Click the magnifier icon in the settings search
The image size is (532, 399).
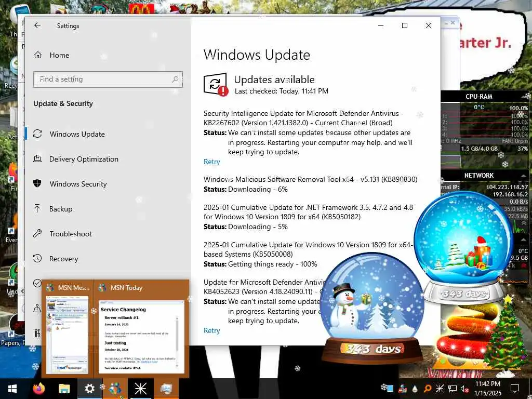point(175,79)
